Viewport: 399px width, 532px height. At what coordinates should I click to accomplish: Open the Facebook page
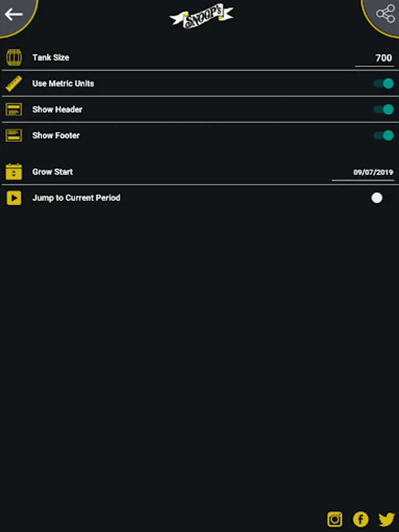[361, 519]
